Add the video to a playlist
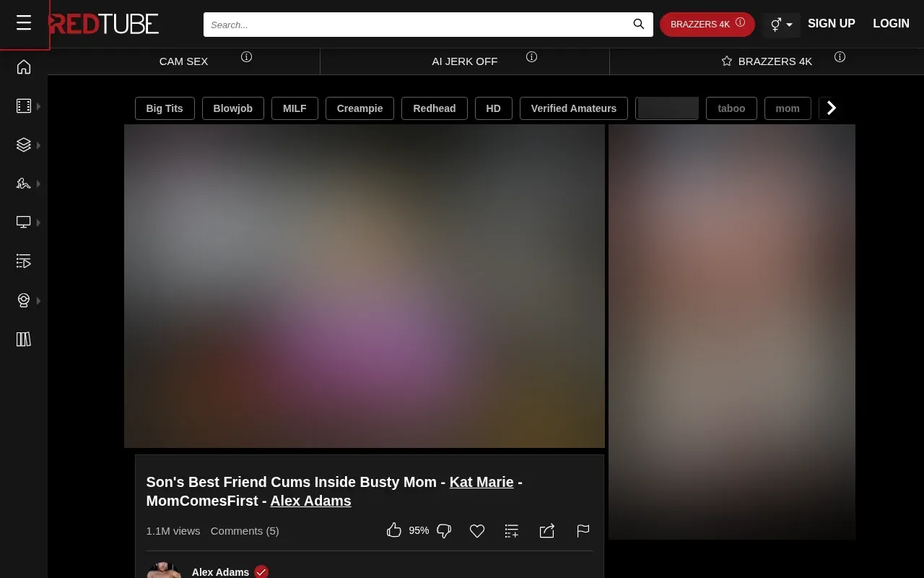The width and height of the screenshot is (924, 578). click(512, 531)
